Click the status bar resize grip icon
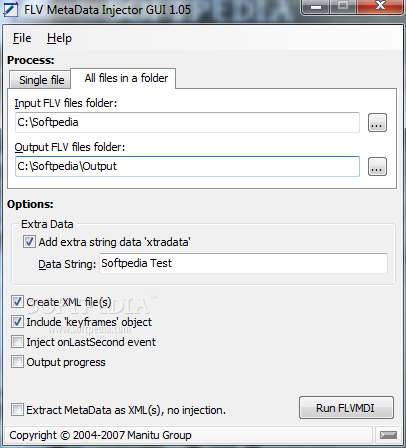The height and width of the screenshot is (448, 406). pyautogui.click(x=388, y=435)
